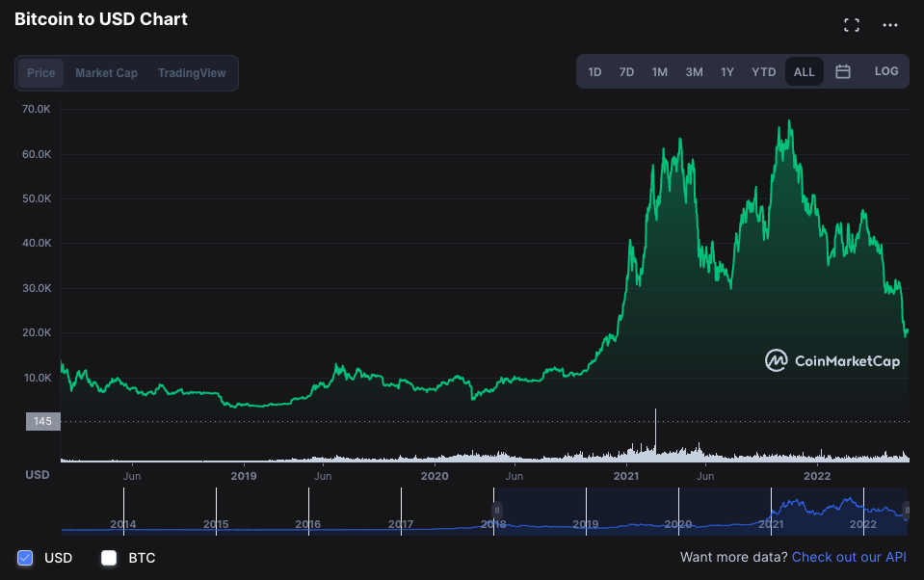Select the Price tab

coord(41,72)
